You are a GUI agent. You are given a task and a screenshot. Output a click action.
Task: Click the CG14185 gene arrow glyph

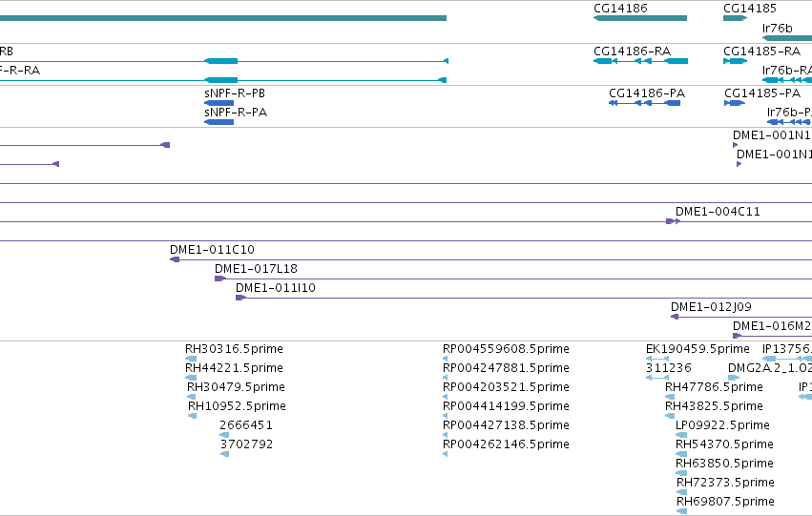(735, 18)
